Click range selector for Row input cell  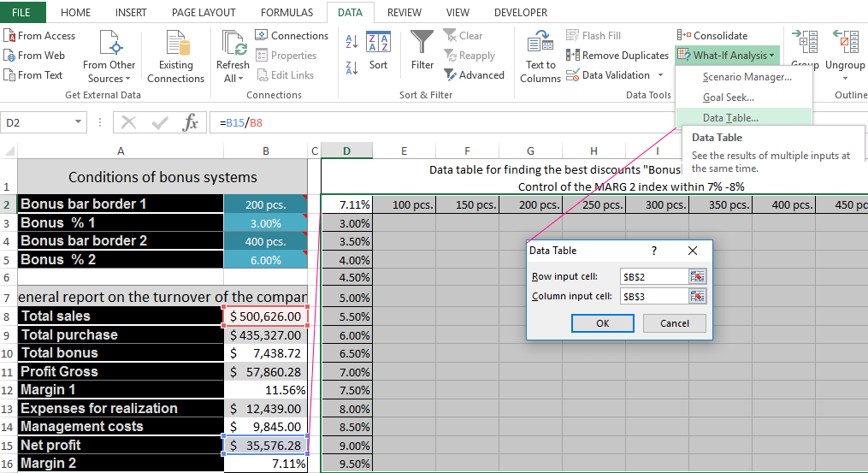(x=698, y=276)
